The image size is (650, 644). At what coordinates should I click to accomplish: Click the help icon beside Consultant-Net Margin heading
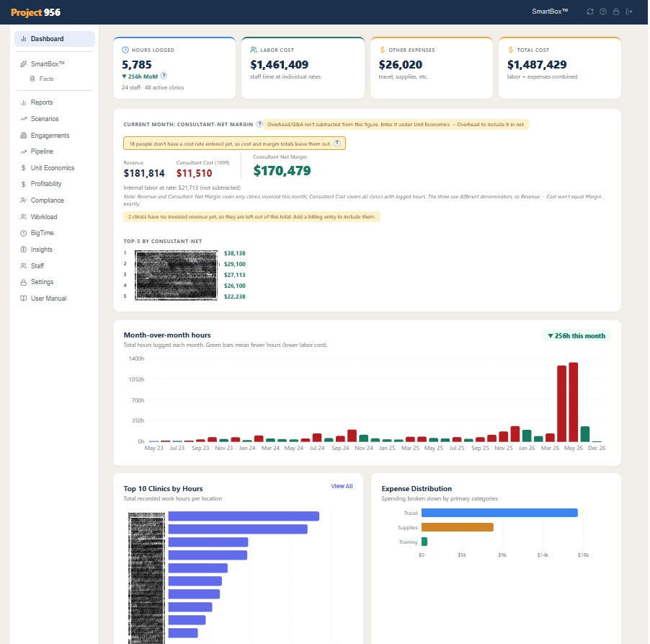point(259,124)
